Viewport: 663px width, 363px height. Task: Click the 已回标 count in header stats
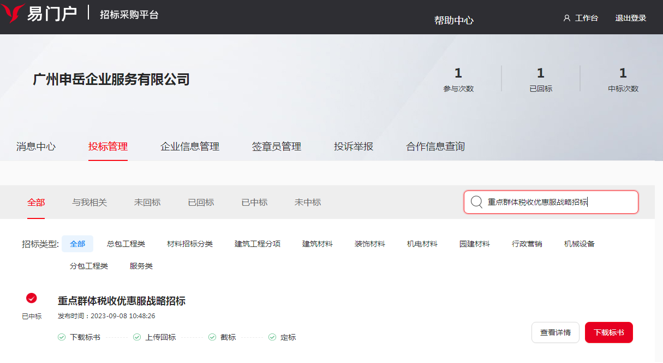point(541,79)
